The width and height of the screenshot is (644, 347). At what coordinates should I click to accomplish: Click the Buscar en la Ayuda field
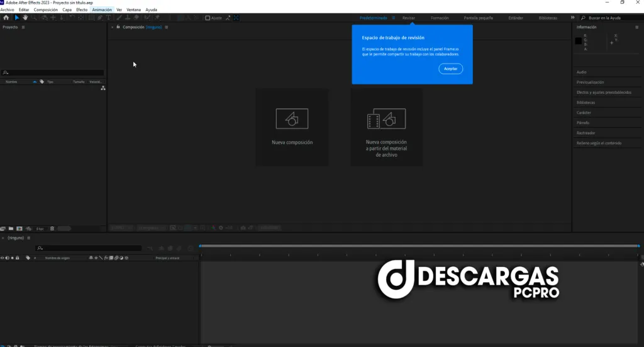[613, 18]
